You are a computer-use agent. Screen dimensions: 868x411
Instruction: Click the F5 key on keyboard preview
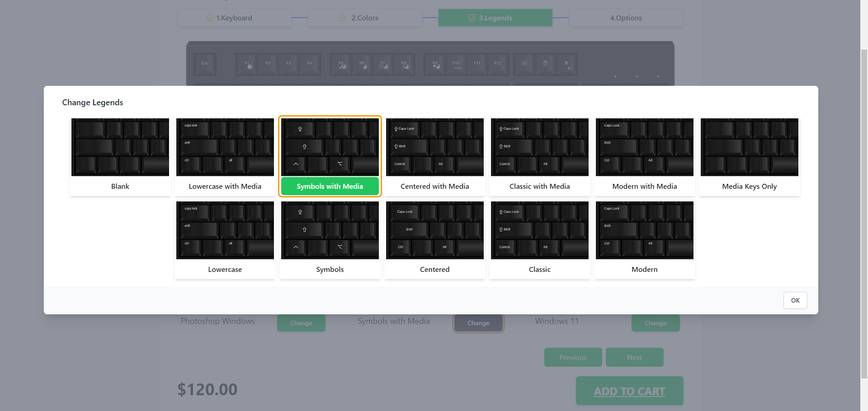pos(341,64)
